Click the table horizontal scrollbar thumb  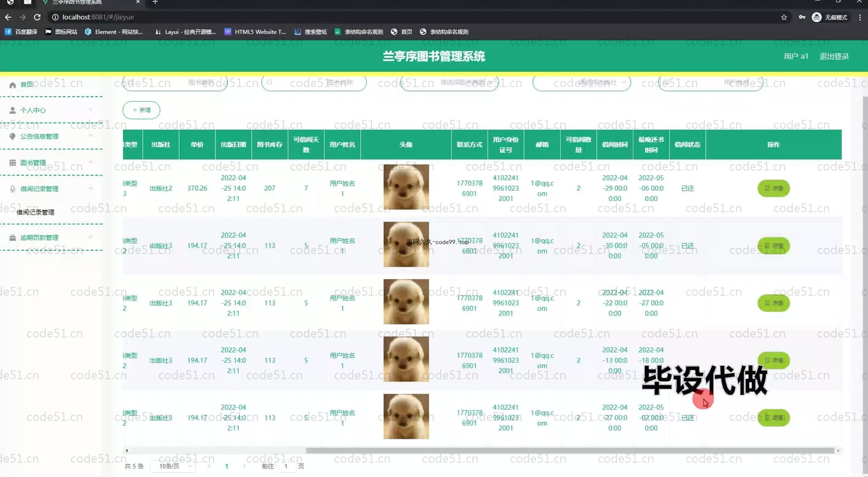point(570,450)
